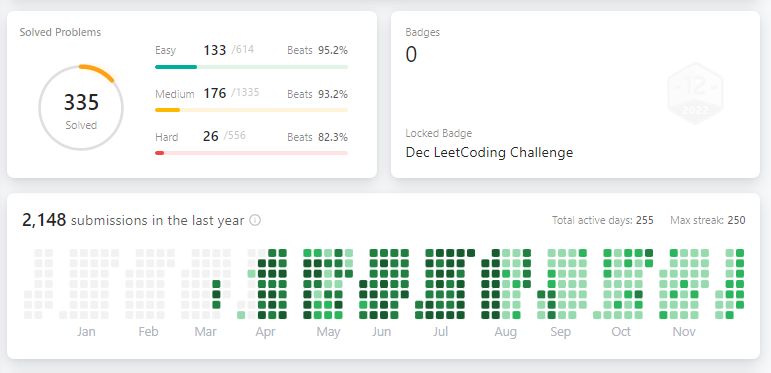Click the Medium difficulty label
The image size is (771, 373).
click(x=175, y=93)
